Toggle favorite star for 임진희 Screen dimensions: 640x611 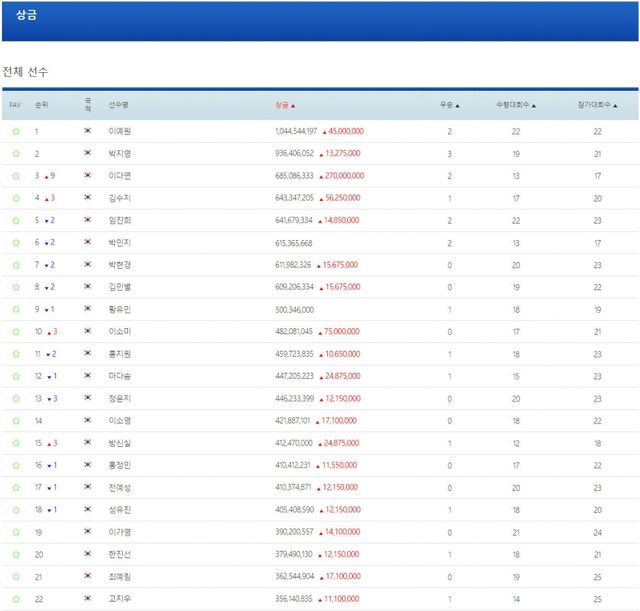pyautogui.click(x=15, y=221)
